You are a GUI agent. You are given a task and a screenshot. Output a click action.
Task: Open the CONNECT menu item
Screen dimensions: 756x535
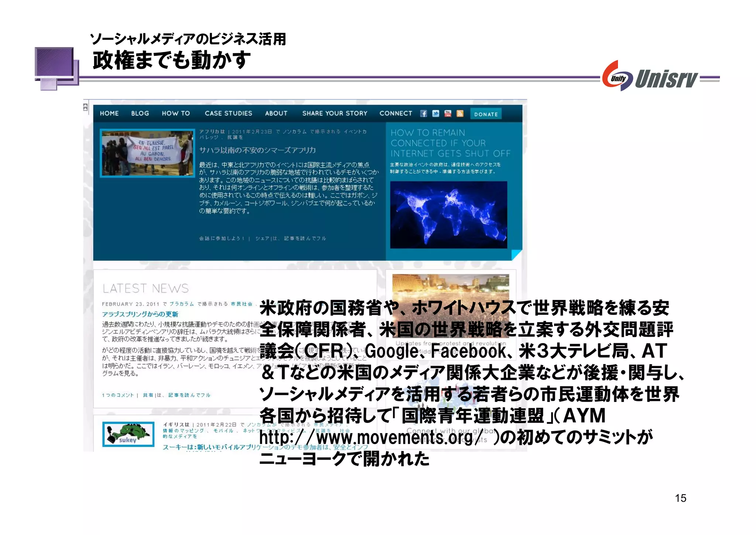(396, 113)
